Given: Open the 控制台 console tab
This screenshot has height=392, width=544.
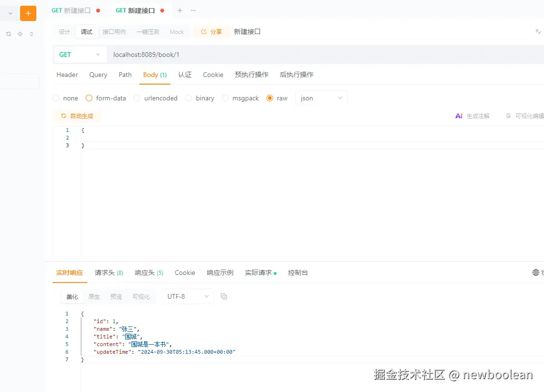Looking at the screenshot, I should click(298, 273).
